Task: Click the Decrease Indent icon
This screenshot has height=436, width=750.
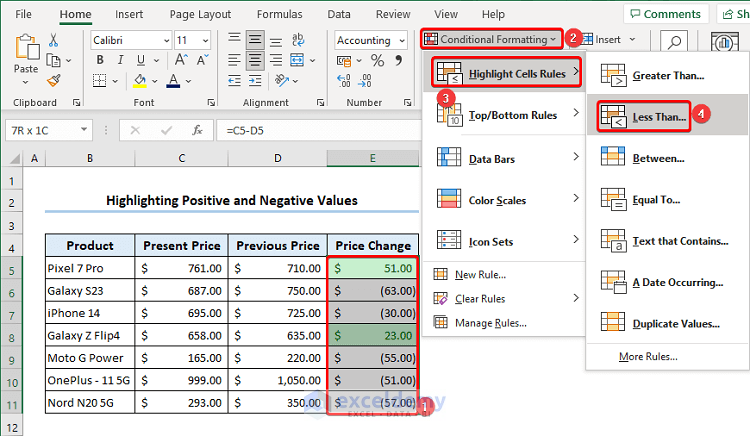Action: coord(234,81)
